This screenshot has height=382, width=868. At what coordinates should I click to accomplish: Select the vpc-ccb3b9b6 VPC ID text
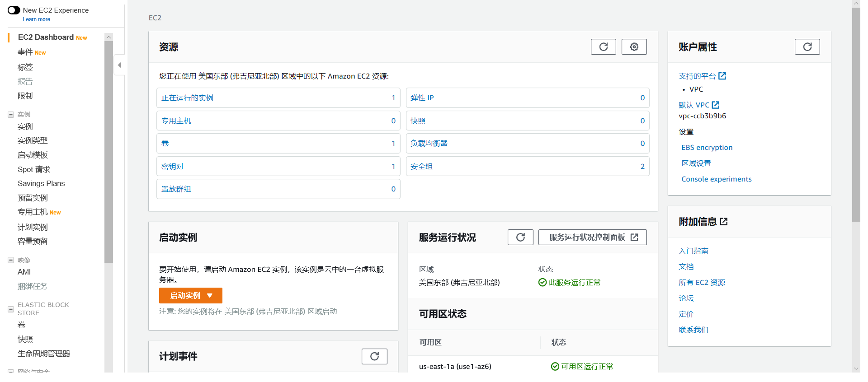(702, 116)
